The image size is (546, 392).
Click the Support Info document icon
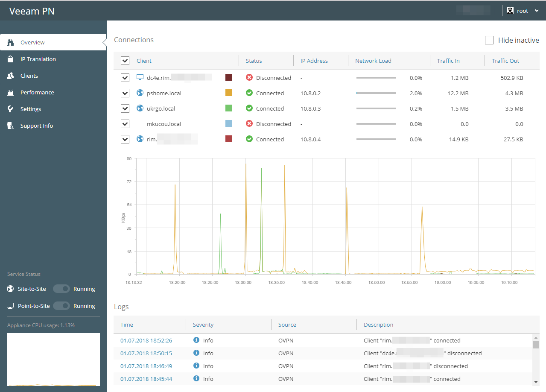[x=11, y=126]
